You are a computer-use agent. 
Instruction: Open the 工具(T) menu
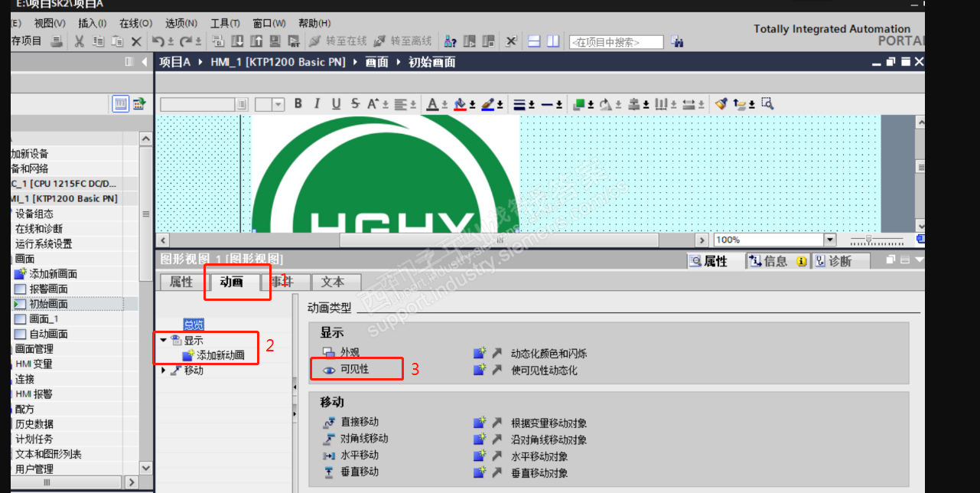[225, 23]
